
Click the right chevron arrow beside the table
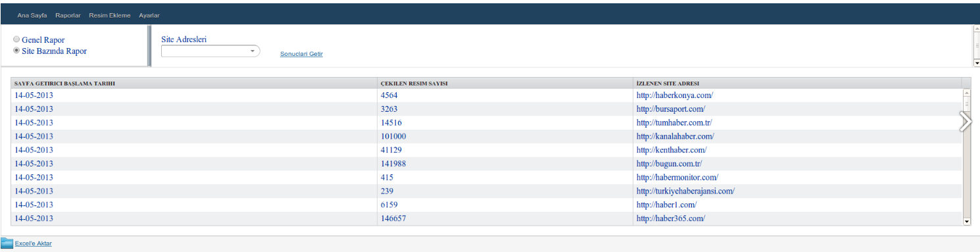coord(966,122)
